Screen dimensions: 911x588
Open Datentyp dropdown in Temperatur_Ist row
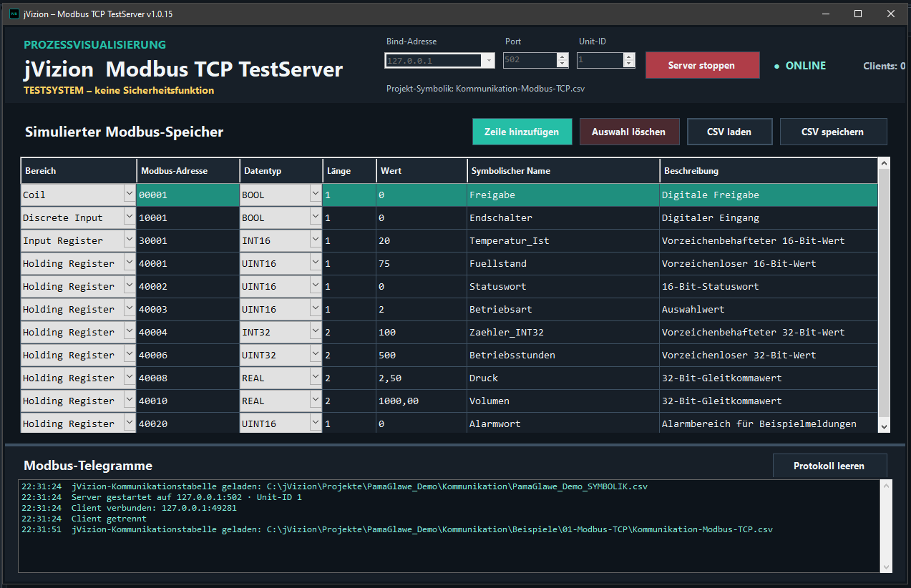[x=316, y=240]
